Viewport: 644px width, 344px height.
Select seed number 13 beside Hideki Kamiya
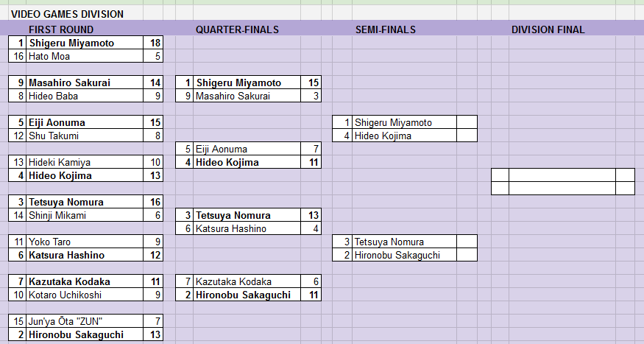pos(18,162)
